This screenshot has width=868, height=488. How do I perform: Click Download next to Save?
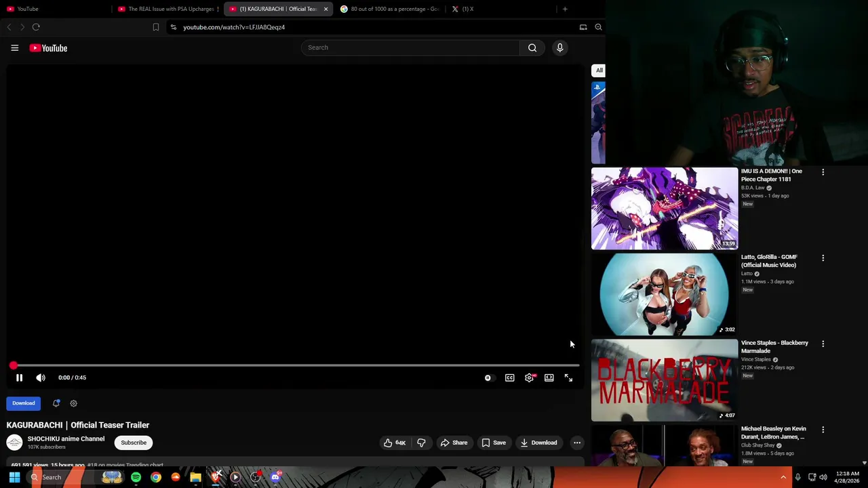(538, 443)
